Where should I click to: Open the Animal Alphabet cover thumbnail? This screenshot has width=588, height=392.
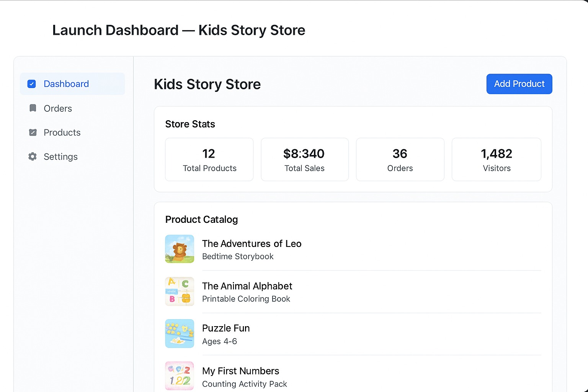(x=180, y=291)
